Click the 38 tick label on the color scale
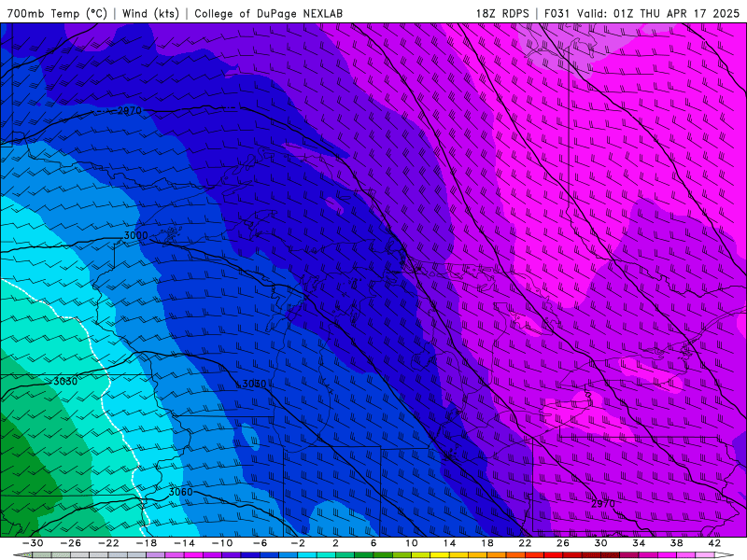The image size is (747, 560). point(676,543)
